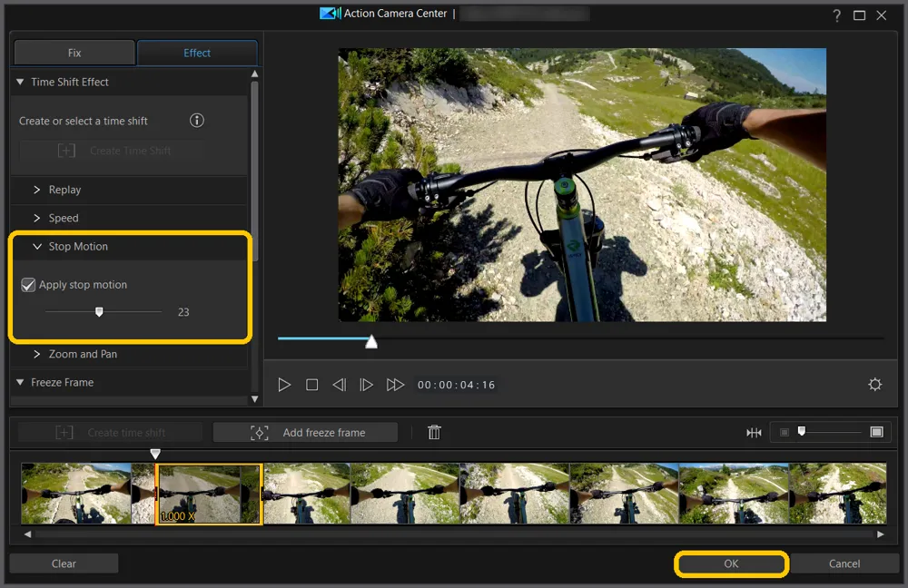The width and height of the screenshot is (908, 588).
Task: Click the timeline zoom out icon
Action: coord(785,432)
